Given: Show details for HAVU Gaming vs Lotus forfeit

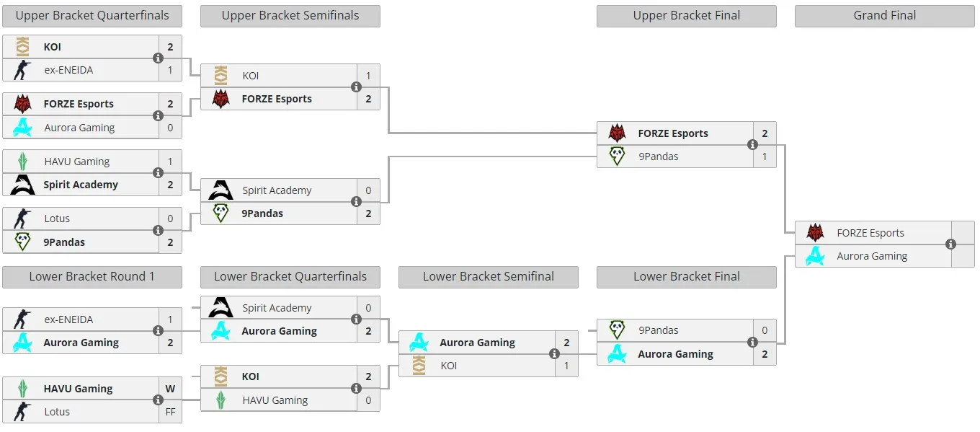Looking at the screenshot, I should click(158, 400).
